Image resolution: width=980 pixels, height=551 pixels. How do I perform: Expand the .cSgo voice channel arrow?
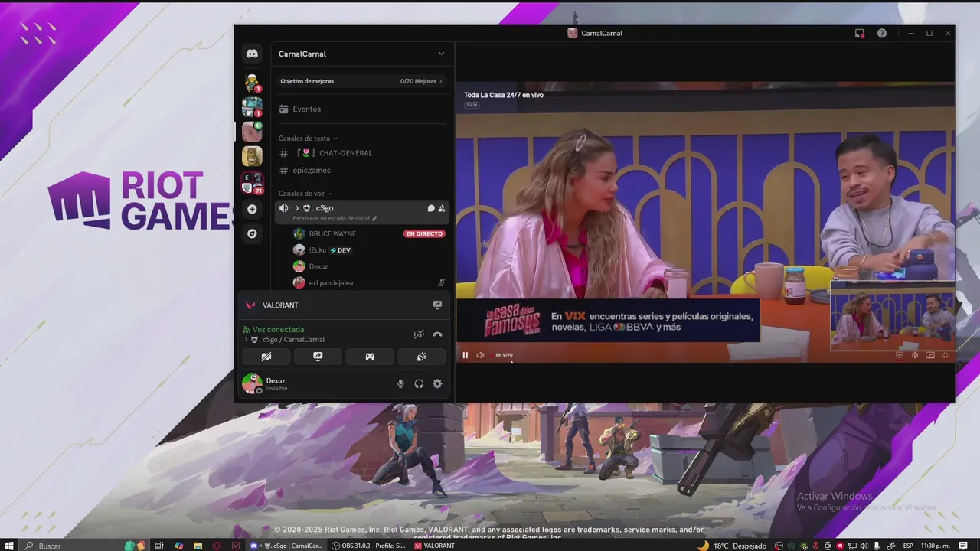[x=297, y=208]
